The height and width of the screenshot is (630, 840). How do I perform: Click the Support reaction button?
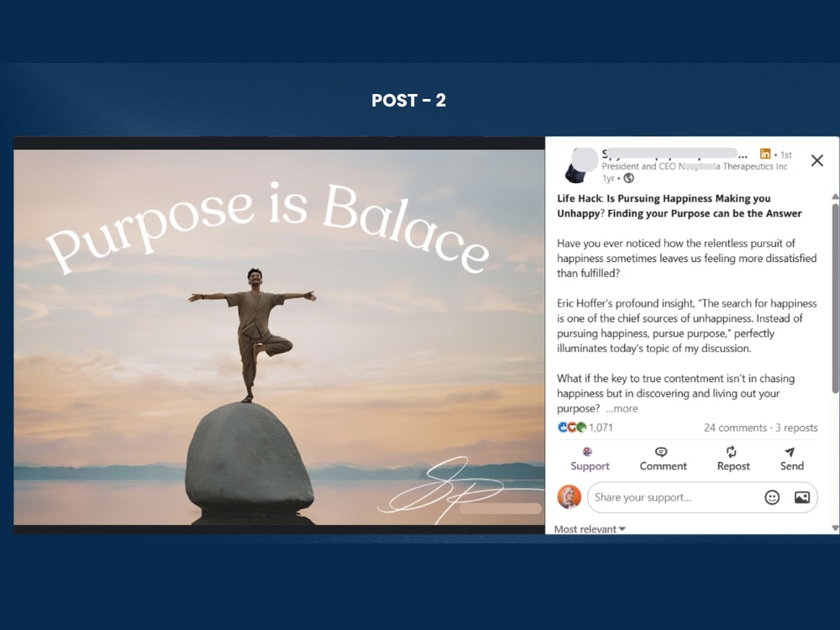click(590, 459)
